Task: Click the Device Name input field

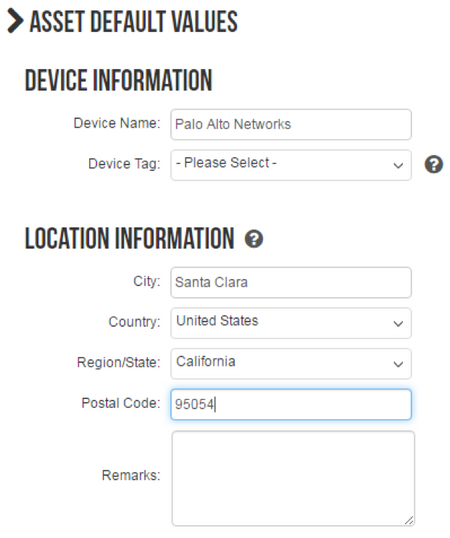Action: pyautogui.click(x=291, y=124)
